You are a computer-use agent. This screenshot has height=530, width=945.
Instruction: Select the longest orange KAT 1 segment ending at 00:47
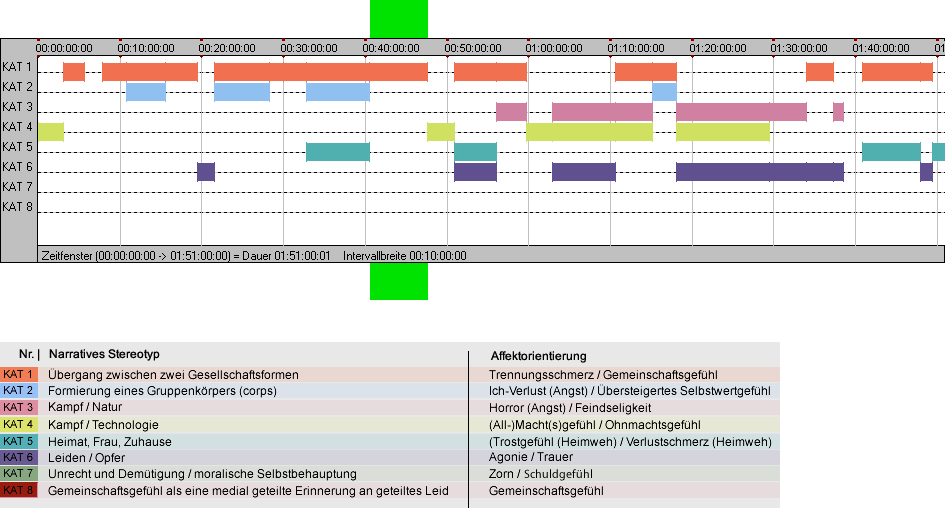tap(321, 72)
